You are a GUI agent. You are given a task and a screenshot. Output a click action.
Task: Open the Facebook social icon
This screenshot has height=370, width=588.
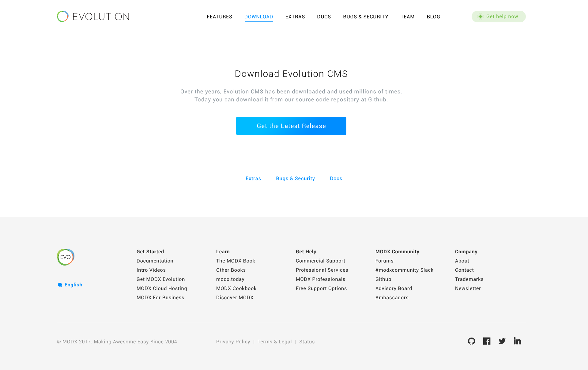coord(487,341)
